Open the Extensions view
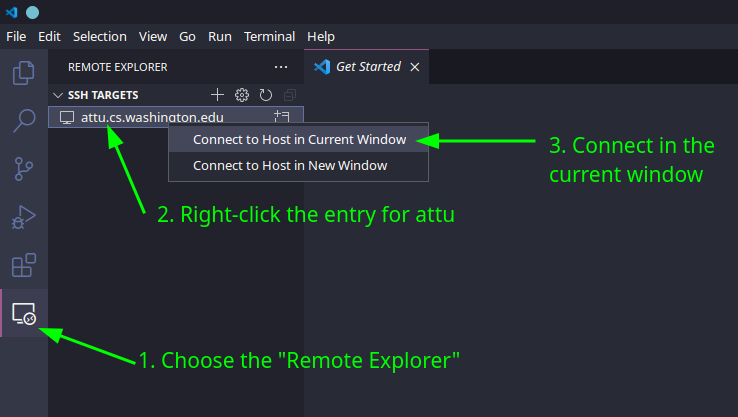The height and width of the screenshot is (417, 738). 23,265
